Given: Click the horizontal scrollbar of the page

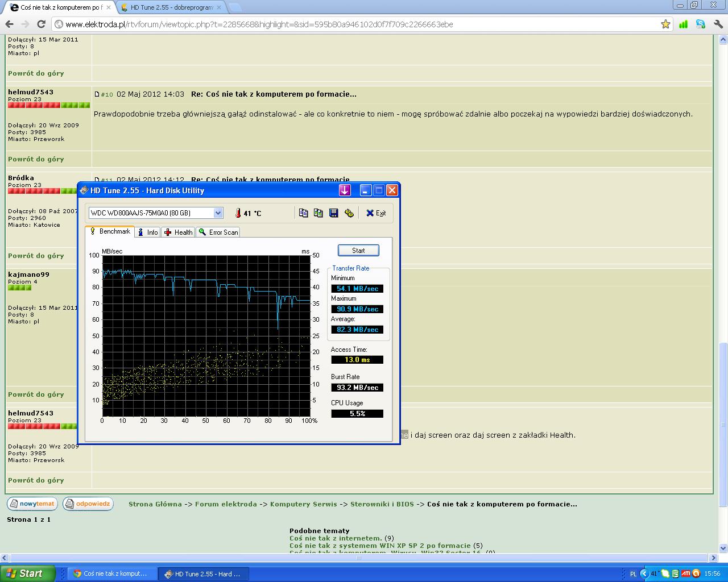Looking at the screenshot, I should pyautogui.click(x=358, y=558).
